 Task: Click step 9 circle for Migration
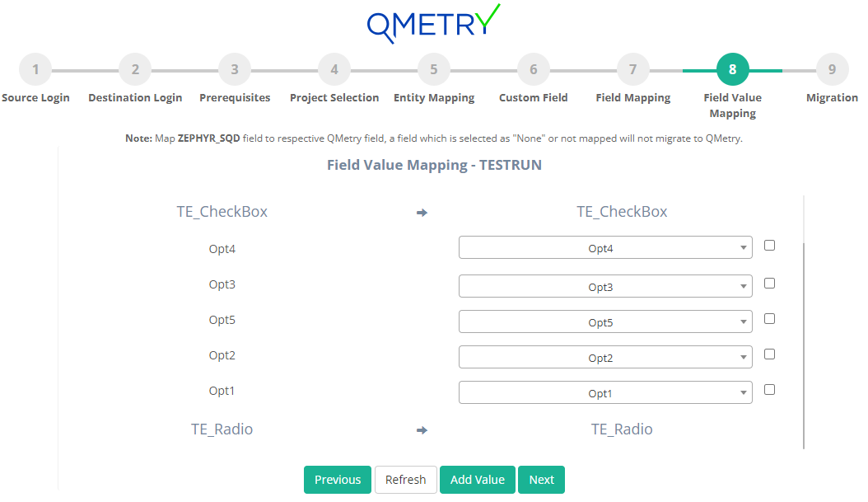[x=832, y=70]
